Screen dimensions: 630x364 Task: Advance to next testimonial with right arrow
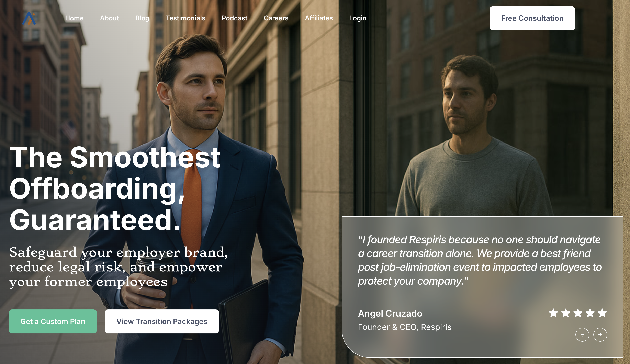point(600,334)
